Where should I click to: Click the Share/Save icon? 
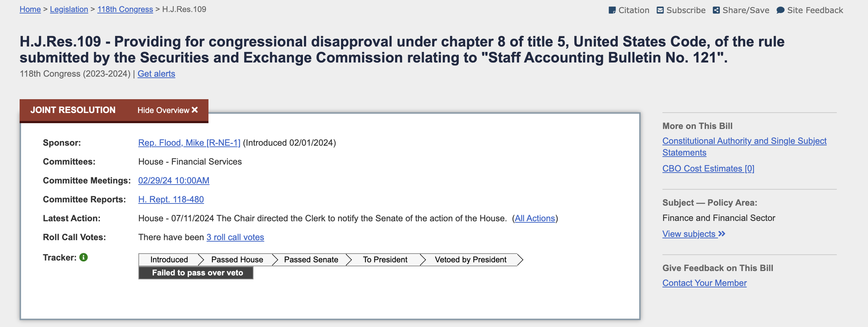coord(716,10)
